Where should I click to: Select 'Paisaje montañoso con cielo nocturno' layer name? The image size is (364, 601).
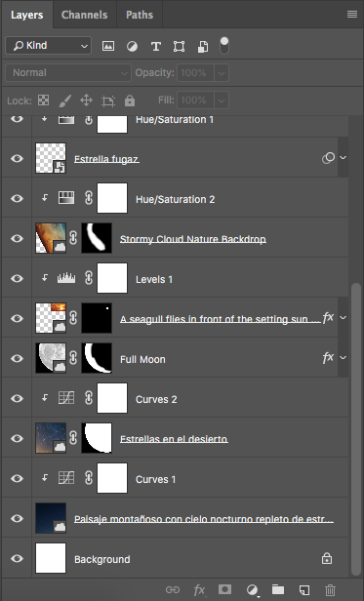click(x=204, y=519)
